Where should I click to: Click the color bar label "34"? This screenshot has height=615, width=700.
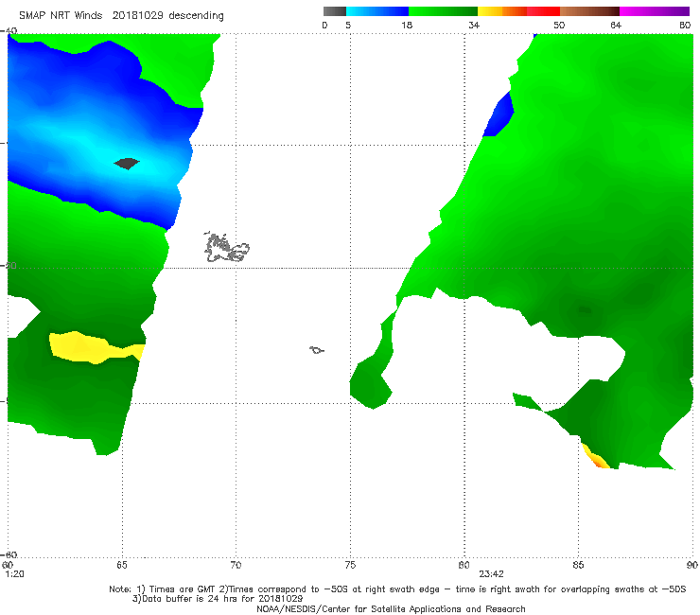474,26
